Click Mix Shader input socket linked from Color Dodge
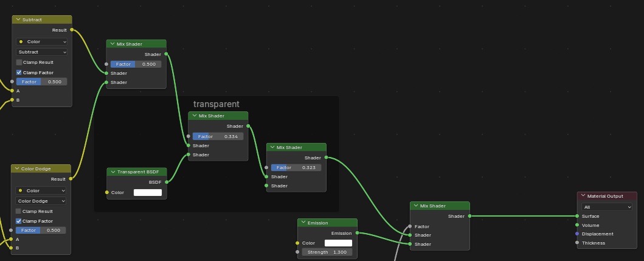This screenshot has height=261, width=644. [x=106, y=82]
